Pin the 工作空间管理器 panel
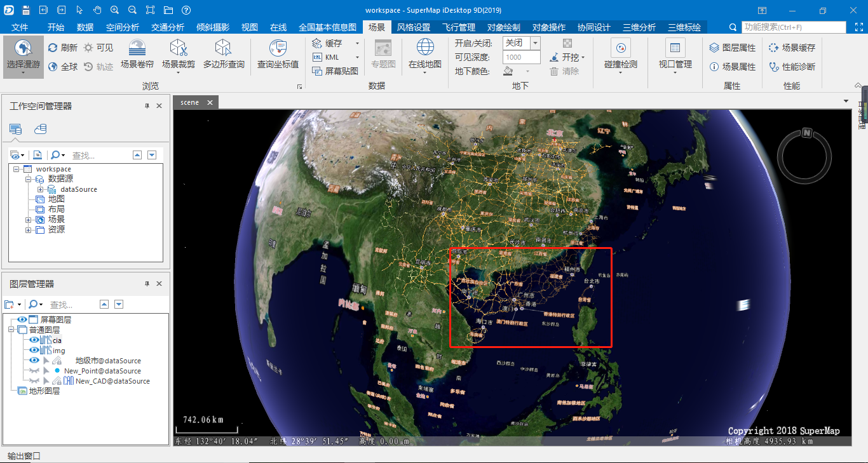This screenshot has height=463, width=868. (147, 106)
